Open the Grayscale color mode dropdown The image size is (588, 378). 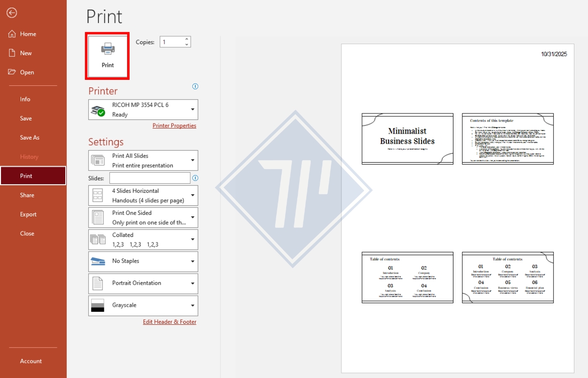click(x=192, y=305)
